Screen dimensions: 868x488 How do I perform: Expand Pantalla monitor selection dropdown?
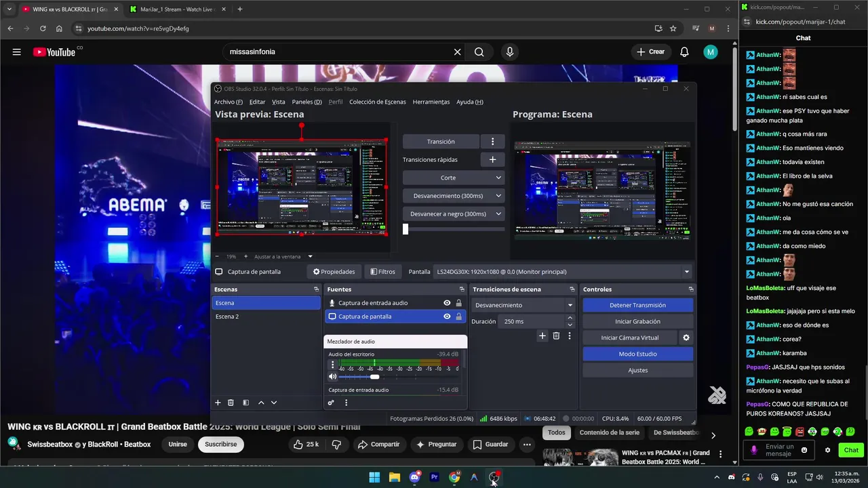[x=687, y=272]
